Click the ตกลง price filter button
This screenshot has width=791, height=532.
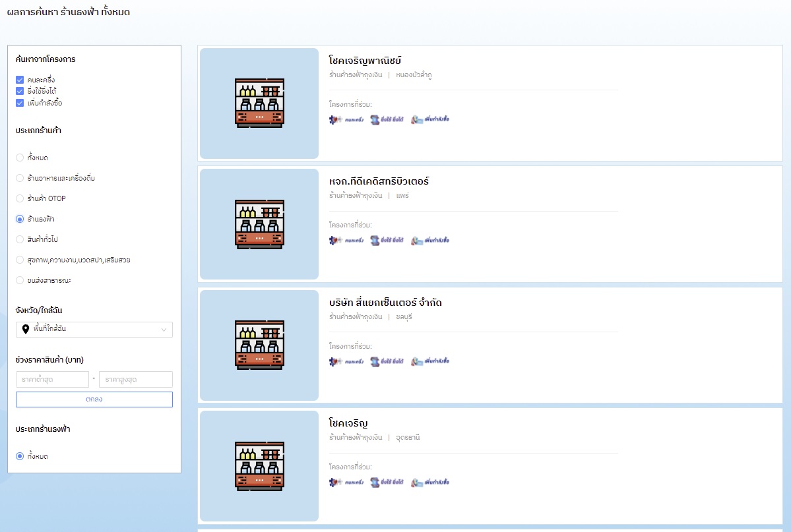pyautogui.click(x=94, y=399)
